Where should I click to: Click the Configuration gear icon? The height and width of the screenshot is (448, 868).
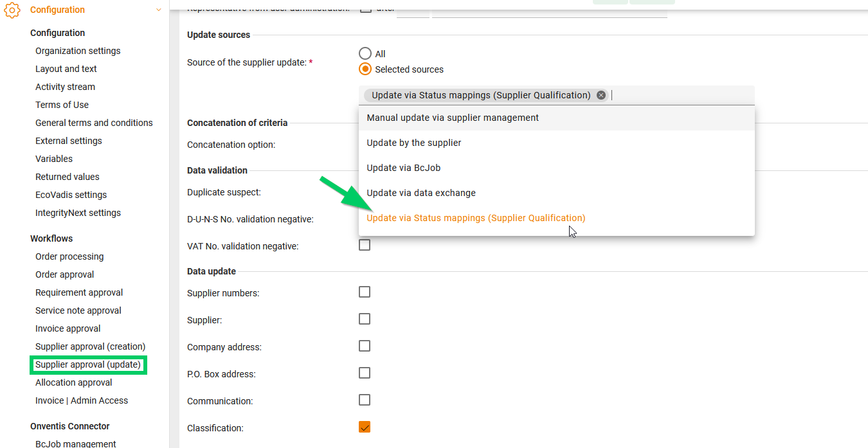(12, 10)
